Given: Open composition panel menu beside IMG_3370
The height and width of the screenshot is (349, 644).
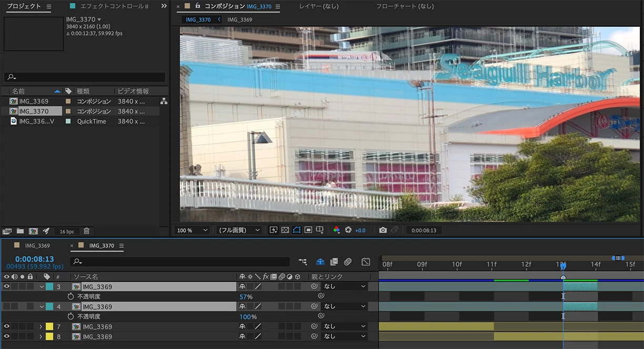Looking at the screenshot, I should [x=277, y=7].
